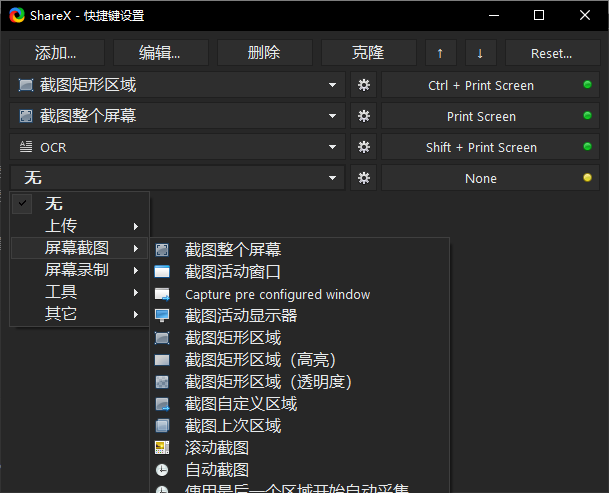Choose 滚动截图 from the submenu
The height and width of the screenshot is (493, 609).
[x=299, y=448]
